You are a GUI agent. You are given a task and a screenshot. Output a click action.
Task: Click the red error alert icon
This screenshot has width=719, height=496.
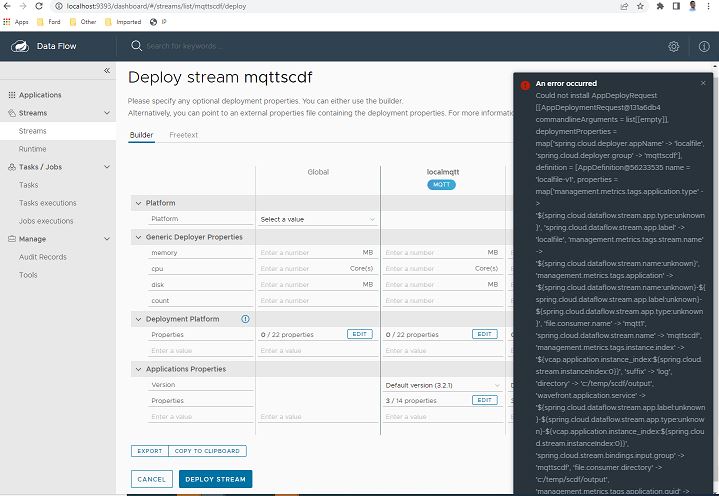coord(525,85)
